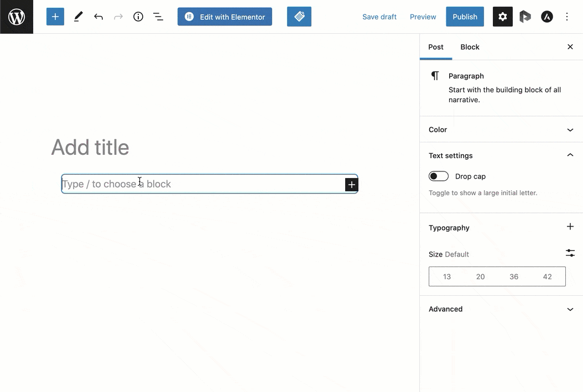Enable the Drop cap toggle
The width and height of the screenshot is (583, 392).
pyautogui.click(x=439, y=176)
